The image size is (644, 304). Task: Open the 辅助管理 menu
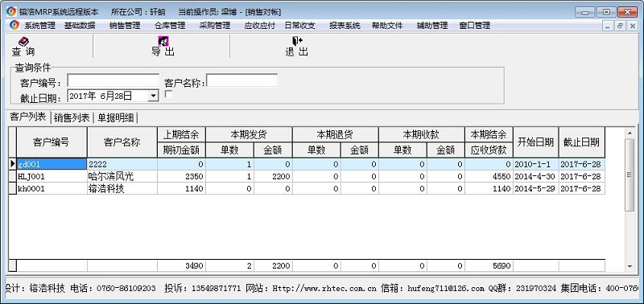(x=432, y=26)
